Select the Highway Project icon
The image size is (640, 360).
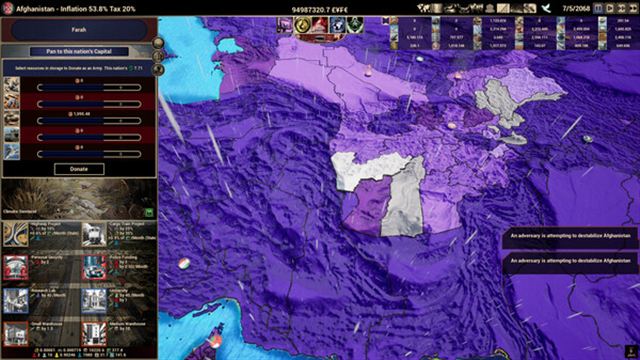coord(16,234)
